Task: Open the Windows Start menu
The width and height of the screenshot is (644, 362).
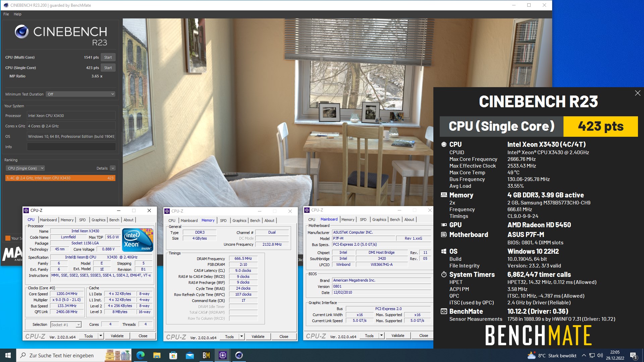Action: [8, 355]
